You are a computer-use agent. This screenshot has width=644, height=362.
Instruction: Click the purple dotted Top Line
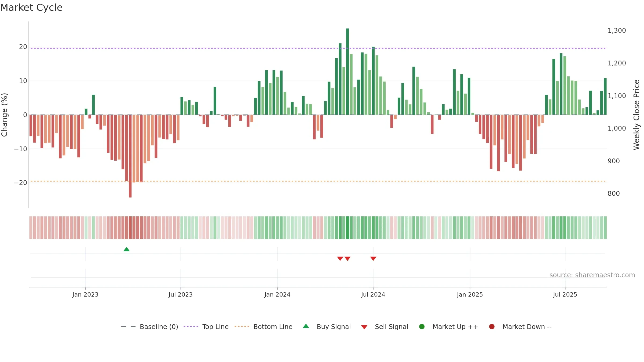(x=318, y=48)
